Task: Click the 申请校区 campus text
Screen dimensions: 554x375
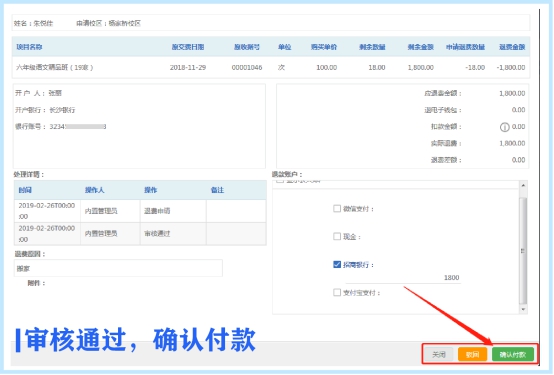Action: (x=108, y=24)
